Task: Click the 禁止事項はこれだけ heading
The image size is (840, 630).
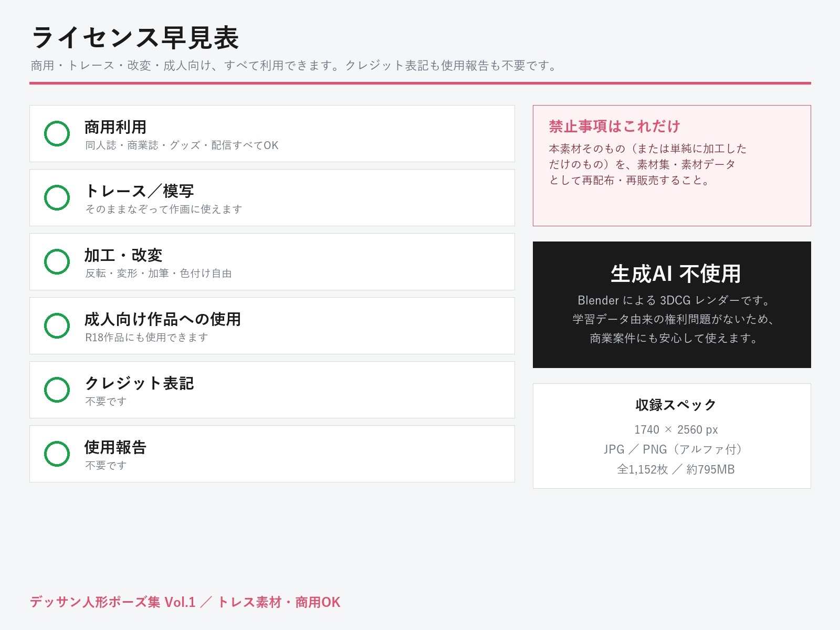Action: click(x=615, y=127)
